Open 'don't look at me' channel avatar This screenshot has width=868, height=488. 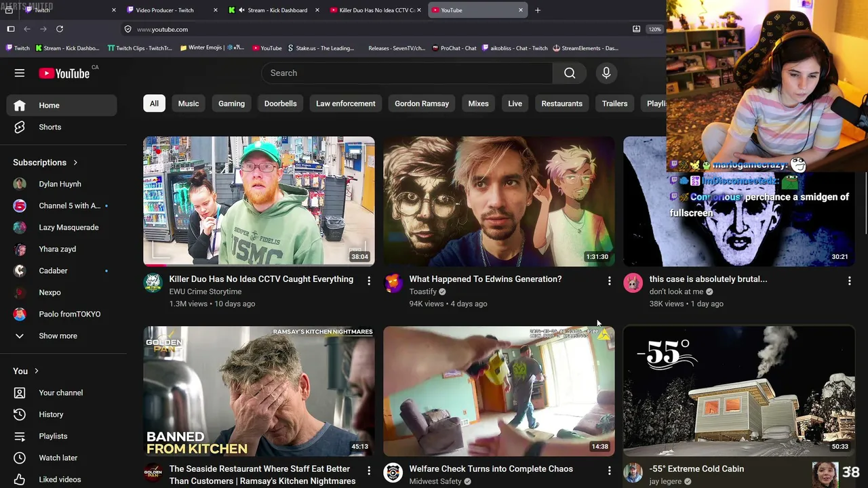click(633, 283)
